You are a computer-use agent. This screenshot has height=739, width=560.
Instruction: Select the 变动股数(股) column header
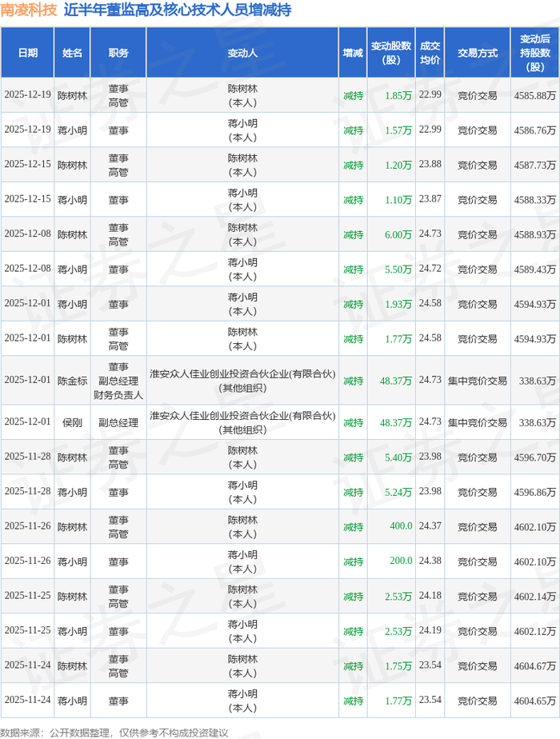[x=391, y=53]
